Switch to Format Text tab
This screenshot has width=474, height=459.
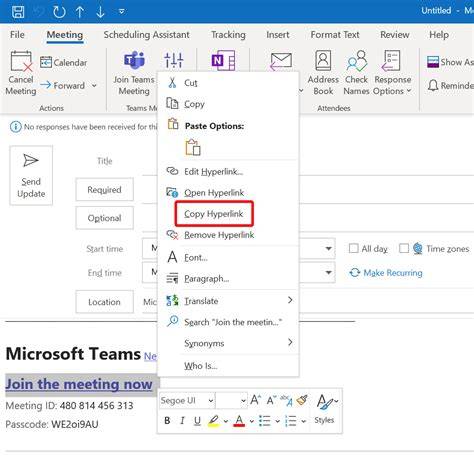coord(335,35)
